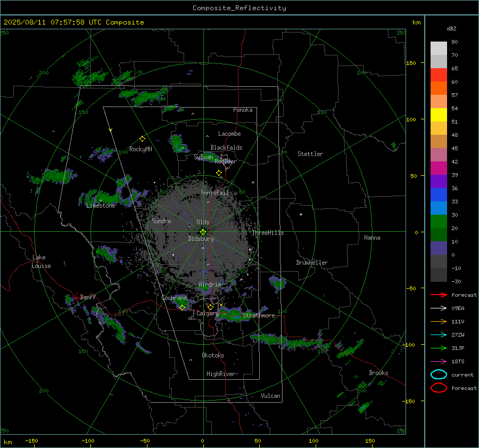Click the Drumheller city label
The height and width of the screenshot is (448, 479).
tap(312, 263)
